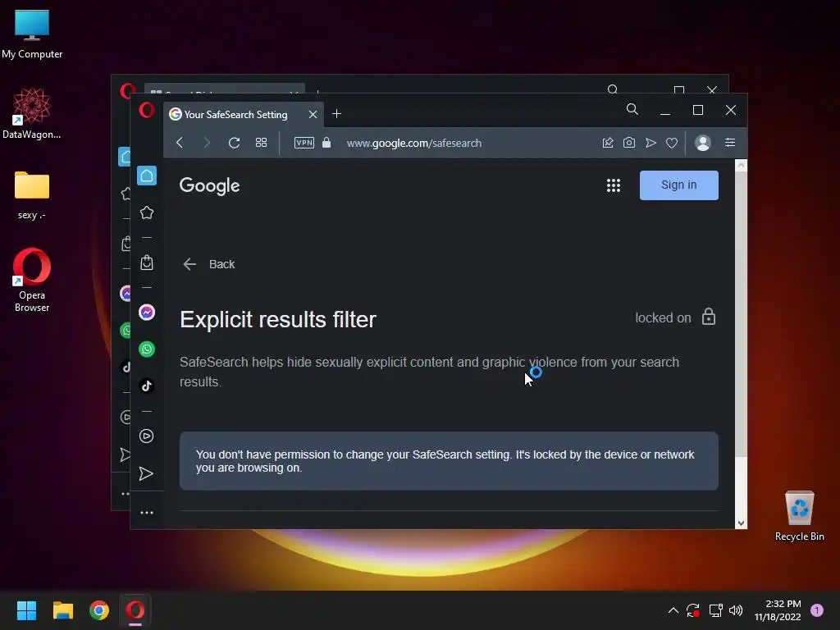Click the scrollbar up arrow
Image resolution: width=840 pixels, height=630 pixels.
point(741,166)
